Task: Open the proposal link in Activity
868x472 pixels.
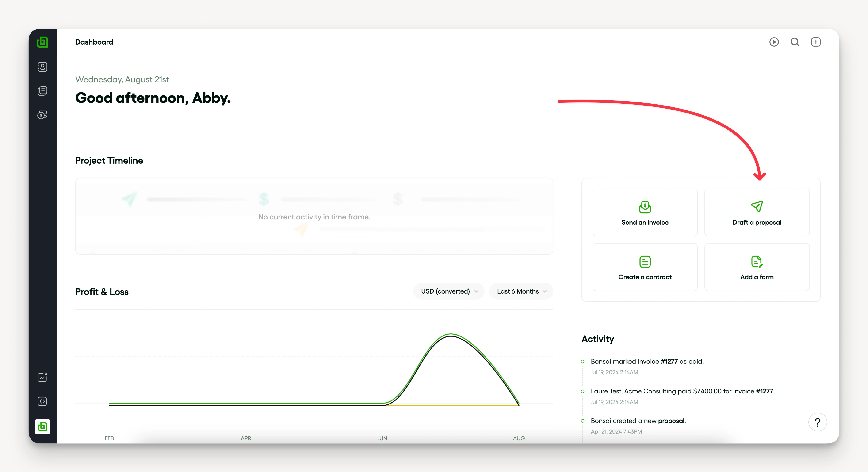Action: click(671, 421)
